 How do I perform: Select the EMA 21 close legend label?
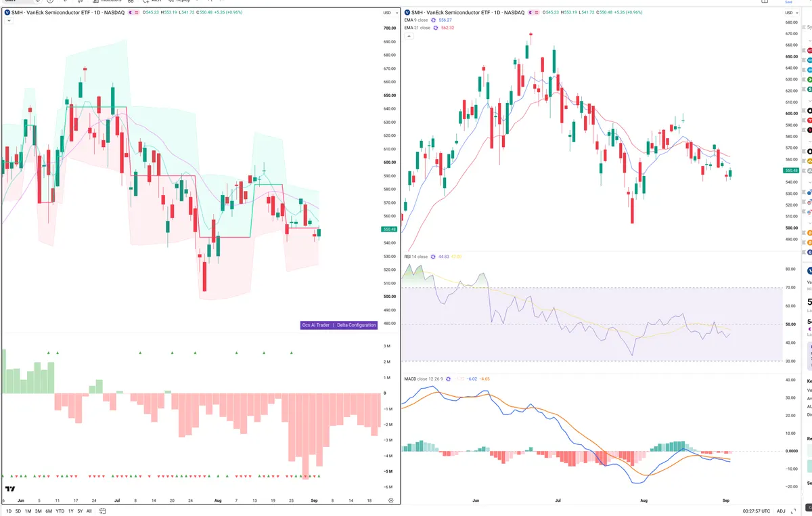pos(417,28)
